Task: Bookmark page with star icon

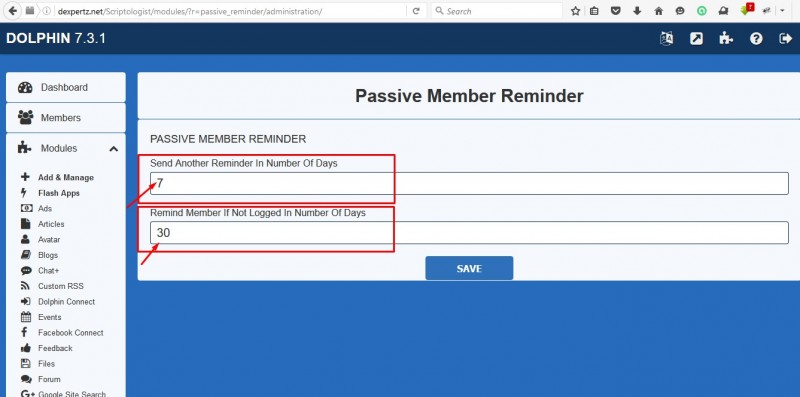Action: pyautogui.click(x=575, y=11)
